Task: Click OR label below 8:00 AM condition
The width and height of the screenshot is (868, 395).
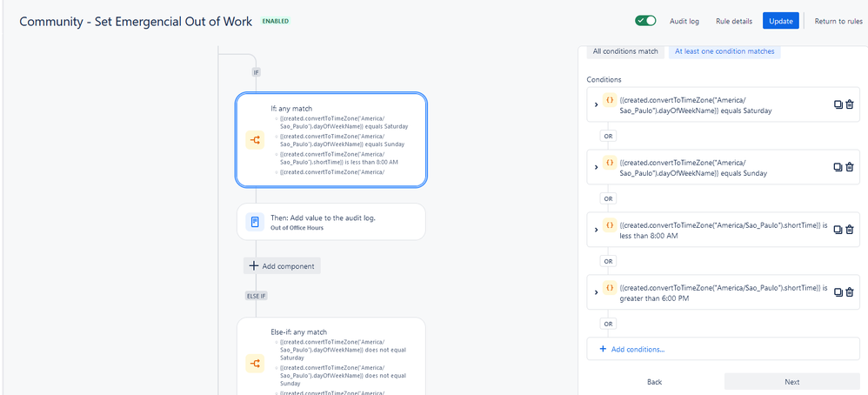Action: point(608,261)
